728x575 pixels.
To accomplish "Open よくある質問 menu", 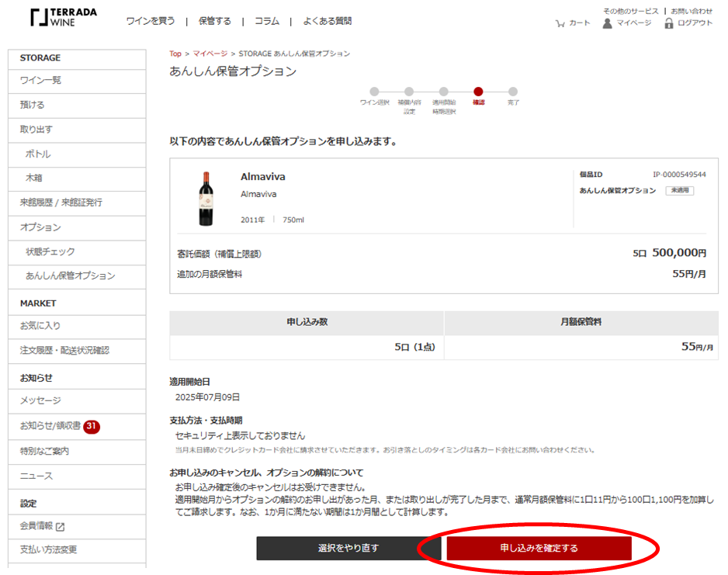I will pyautogui.click(x=327, y=21).
